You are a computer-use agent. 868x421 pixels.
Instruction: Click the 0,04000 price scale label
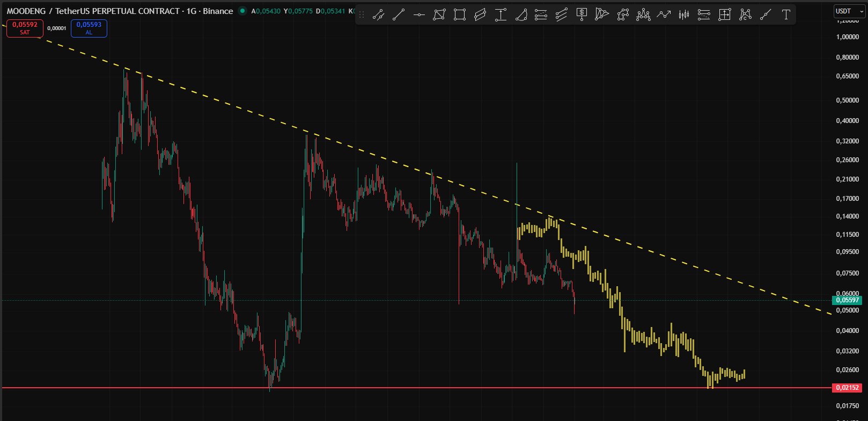[847, 331]
